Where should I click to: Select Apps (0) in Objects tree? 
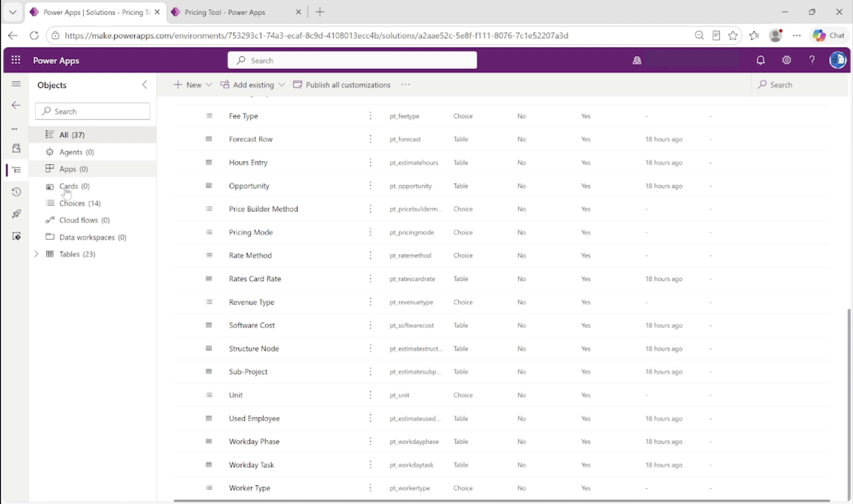click(93, 169)
